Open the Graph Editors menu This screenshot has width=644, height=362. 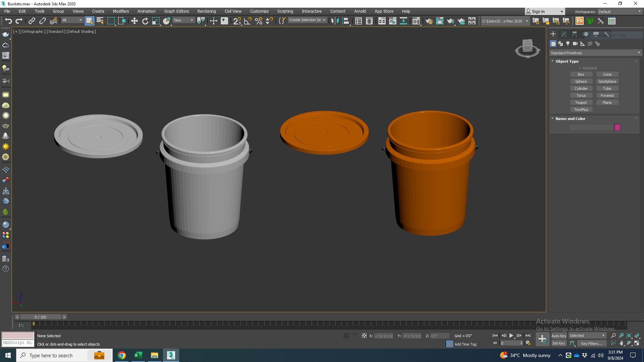pyautogui.click(x=176, y=11)
